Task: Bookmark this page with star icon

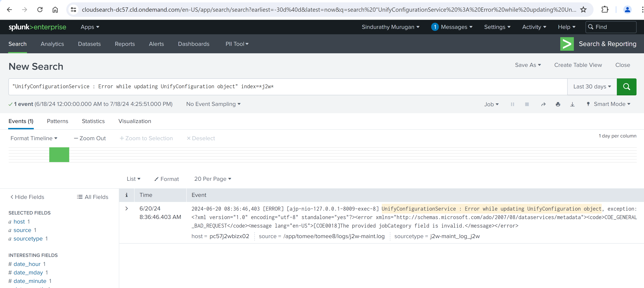Action: tap(583, 10)
